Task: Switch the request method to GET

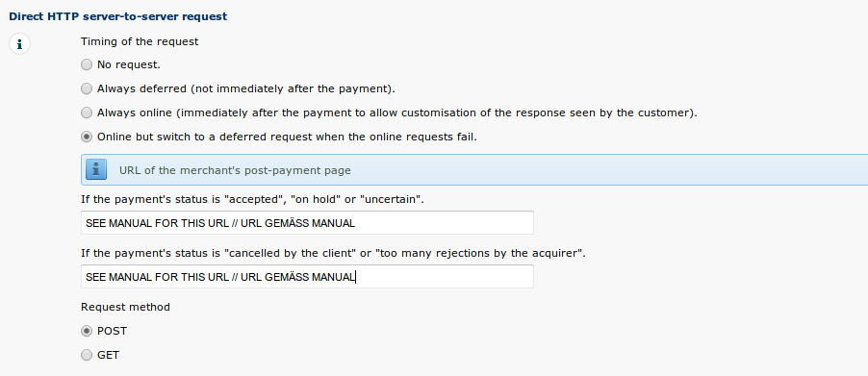Action: pos(87,355)
